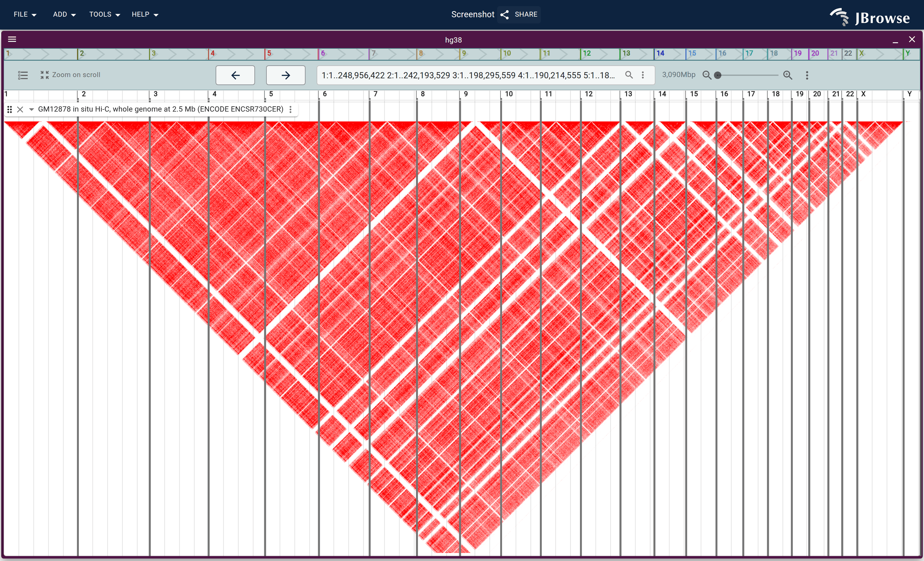Click the hg38 view title

[453, 40]
